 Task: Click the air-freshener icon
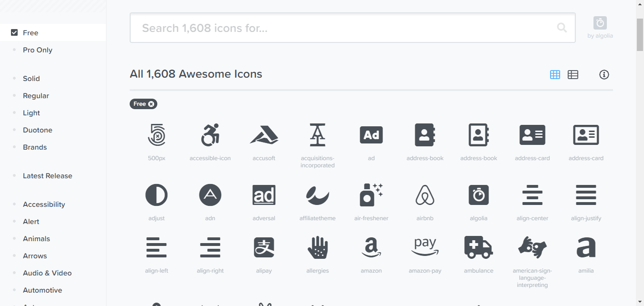[371, 195]
